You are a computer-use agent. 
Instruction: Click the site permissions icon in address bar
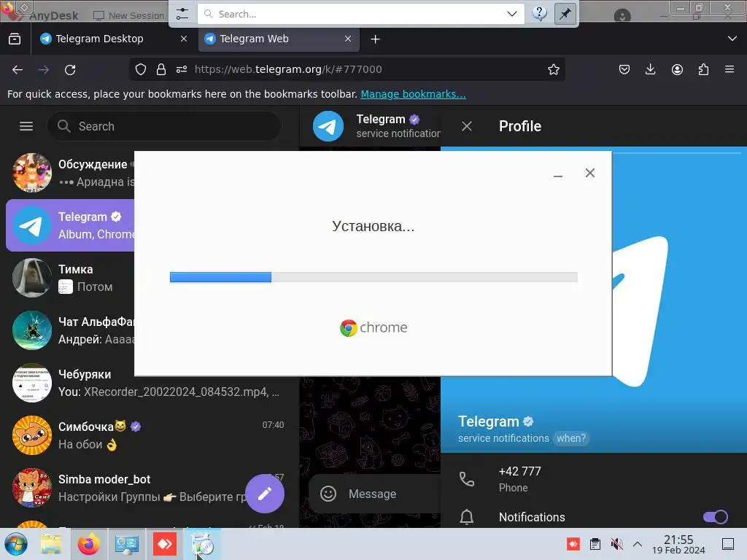click(x=182, y=69)
